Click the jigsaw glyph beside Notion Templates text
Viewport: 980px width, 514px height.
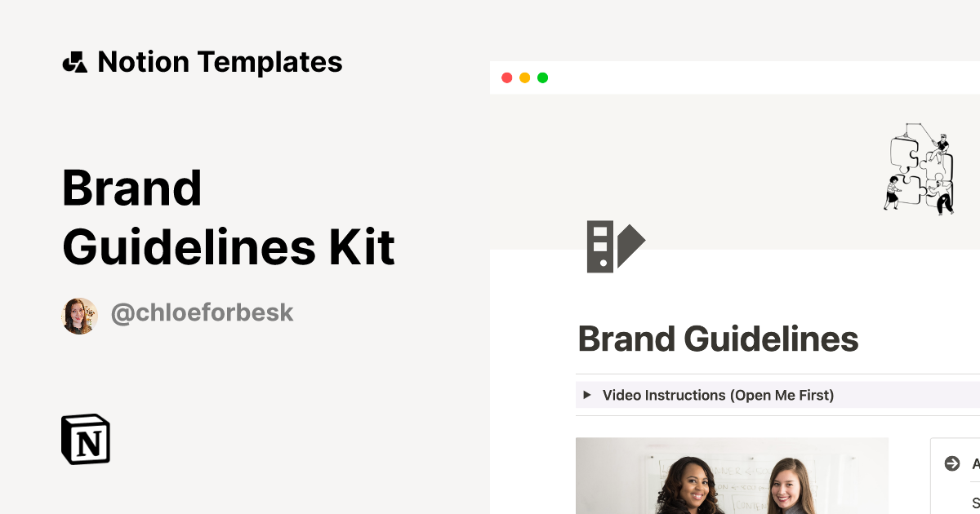click(x=76, y=61)
